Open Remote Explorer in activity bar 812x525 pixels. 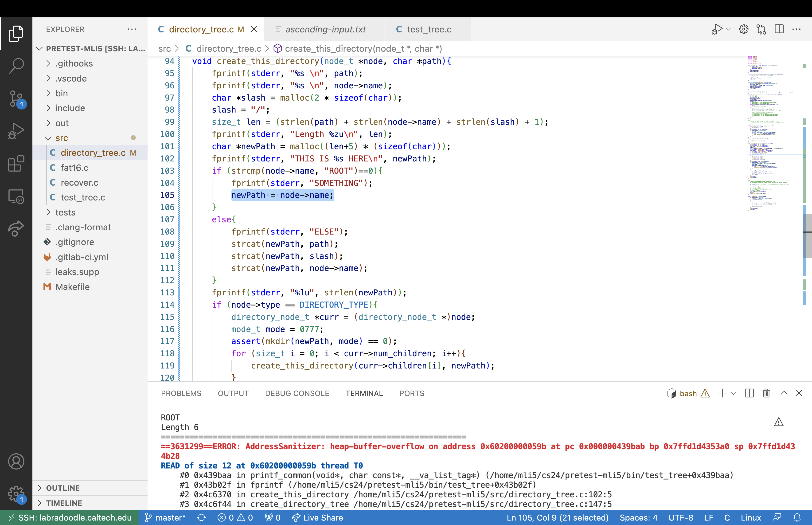16,197
